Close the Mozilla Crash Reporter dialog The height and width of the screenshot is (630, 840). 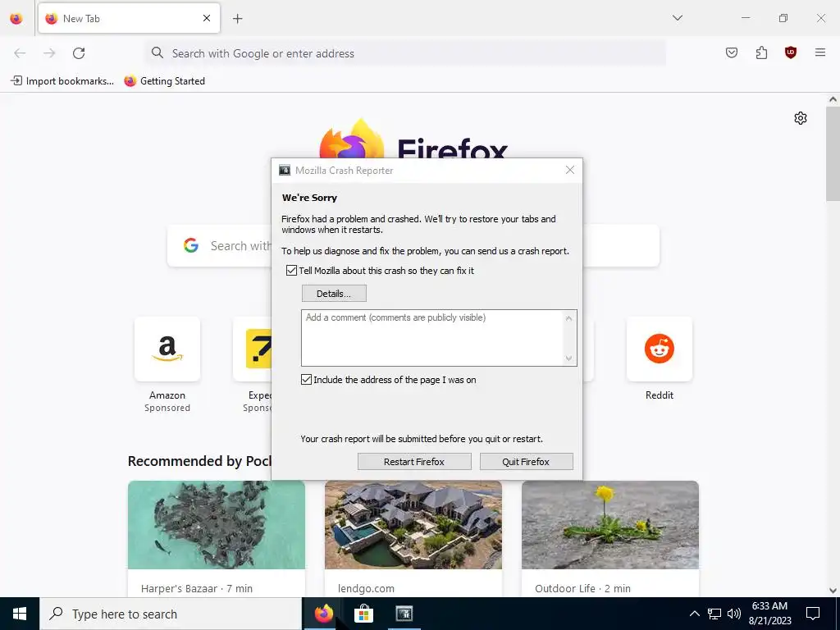click(570, 170)
